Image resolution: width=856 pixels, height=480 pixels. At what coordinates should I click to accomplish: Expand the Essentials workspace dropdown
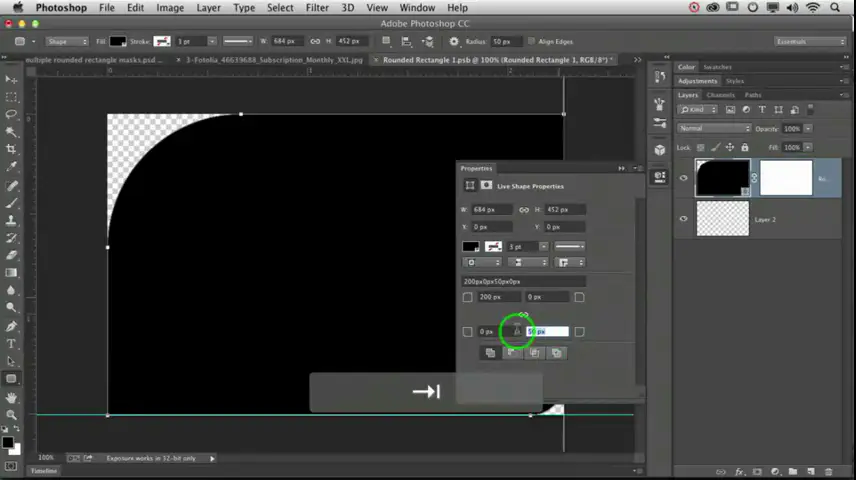810,42
